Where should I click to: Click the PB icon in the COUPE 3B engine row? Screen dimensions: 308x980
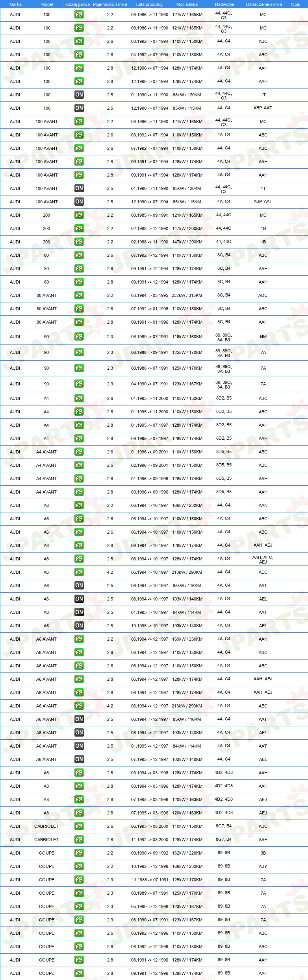click(79, 853)
